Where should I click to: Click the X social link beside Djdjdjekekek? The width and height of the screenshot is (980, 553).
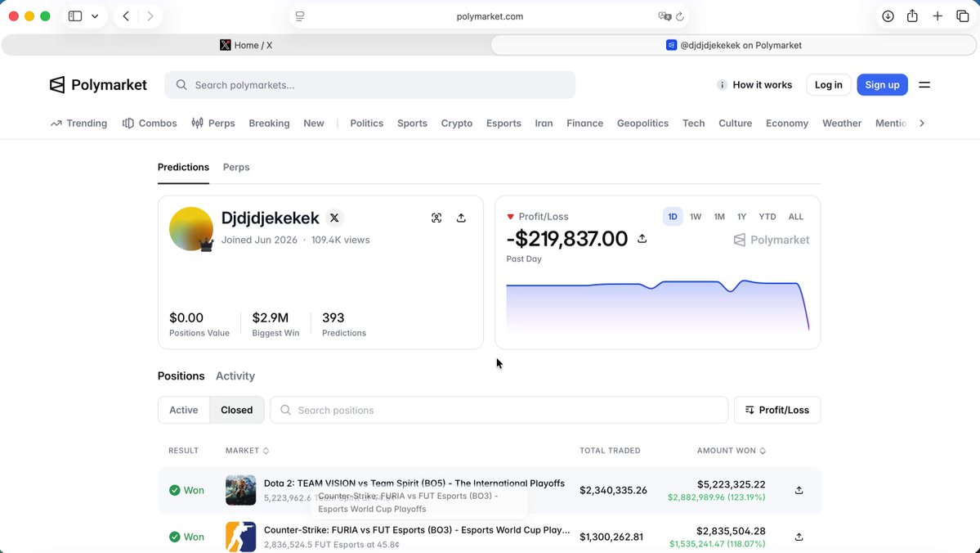334,218
